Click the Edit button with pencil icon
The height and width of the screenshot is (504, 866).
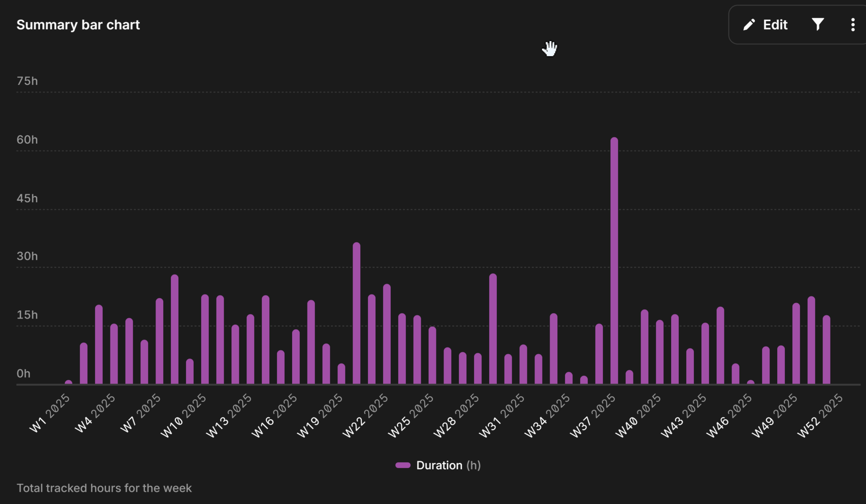click(x=765, y=25)
